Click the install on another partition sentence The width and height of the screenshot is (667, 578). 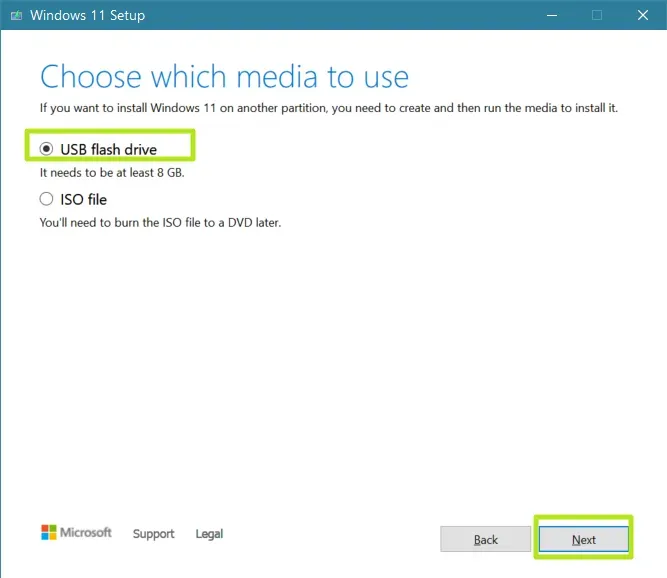[x=328, y=108]
